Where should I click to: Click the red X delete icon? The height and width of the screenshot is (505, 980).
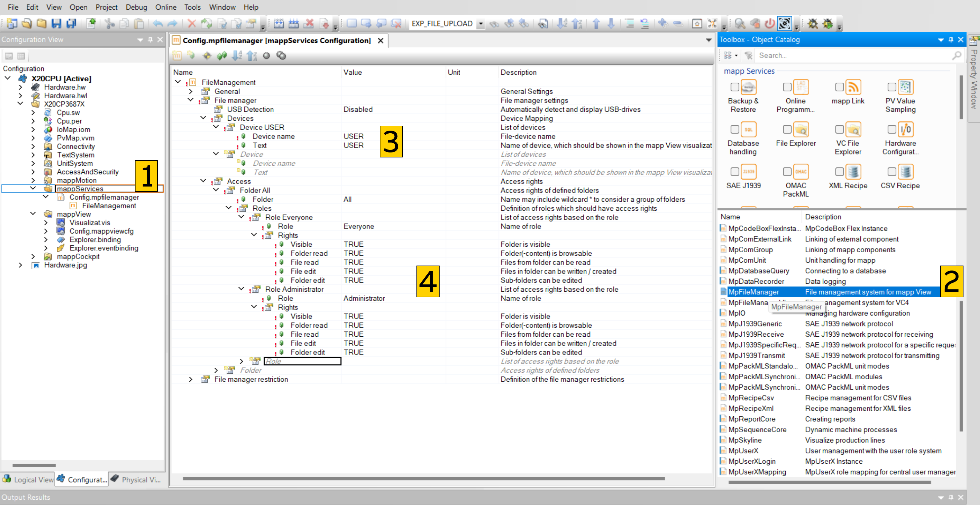(x=192, y=23)
